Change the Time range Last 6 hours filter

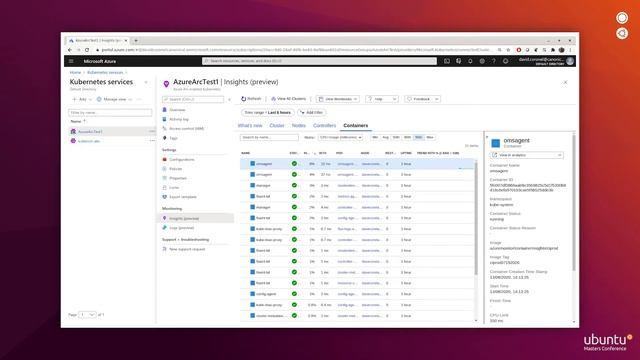tap(268, 112)
